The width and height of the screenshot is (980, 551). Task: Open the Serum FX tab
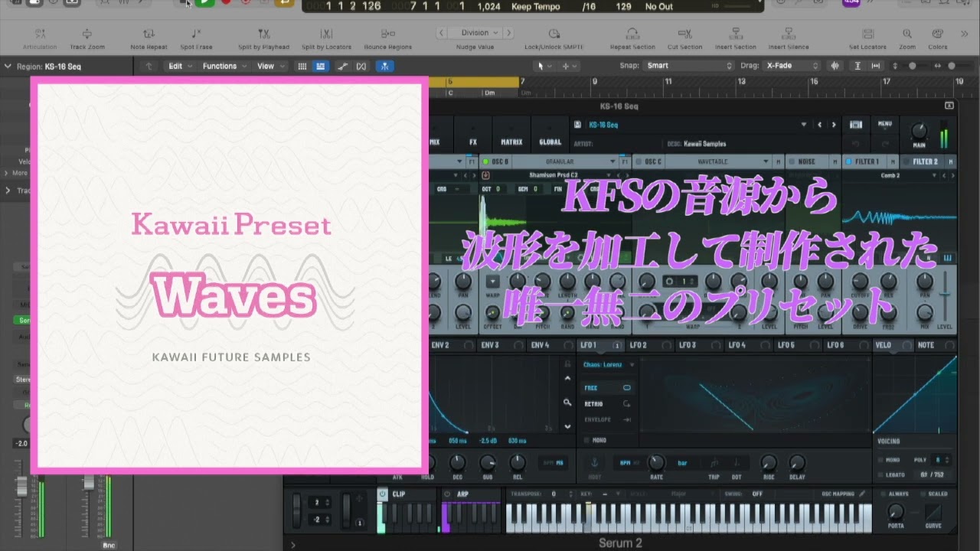pyautogui.click(x=473, y=136)
